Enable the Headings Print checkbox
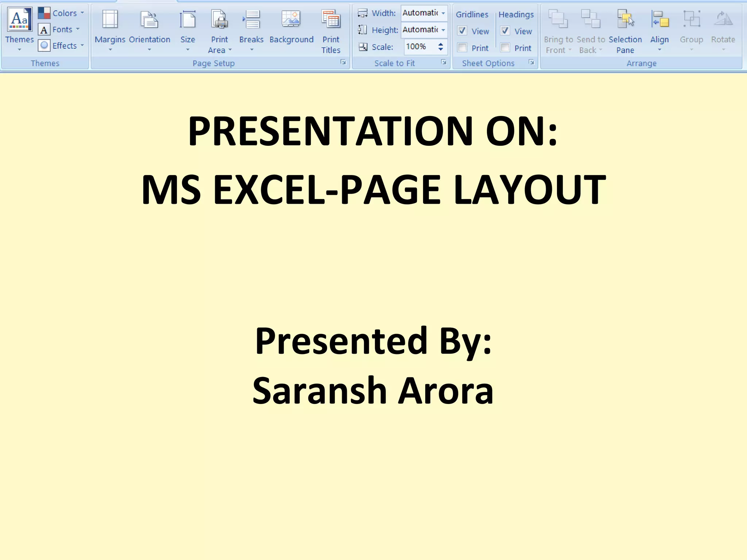This screenshot has width=747, height=560. [x=505, y=48]
